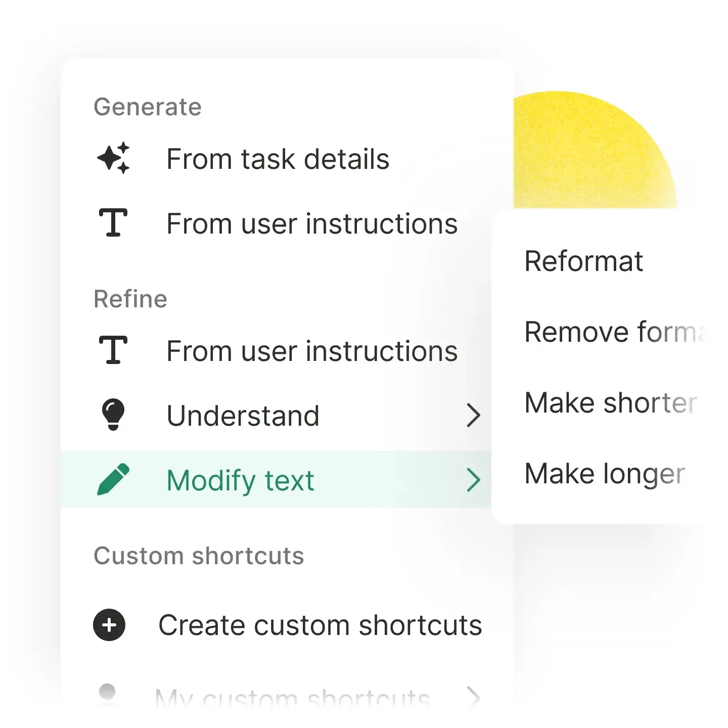Select Make longer in the submenu
728x728 pixels.
pyautogui.click(x=605, y=474)
